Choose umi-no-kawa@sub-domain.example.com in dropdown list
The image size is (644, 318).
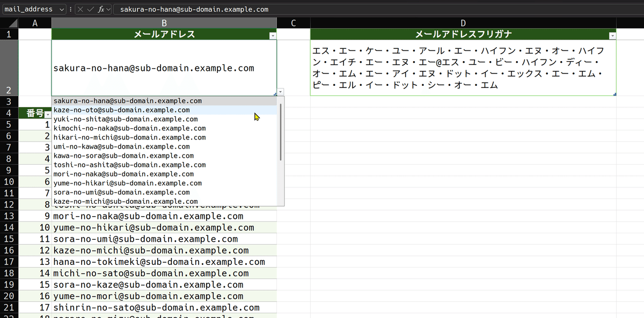pos(165,146)
